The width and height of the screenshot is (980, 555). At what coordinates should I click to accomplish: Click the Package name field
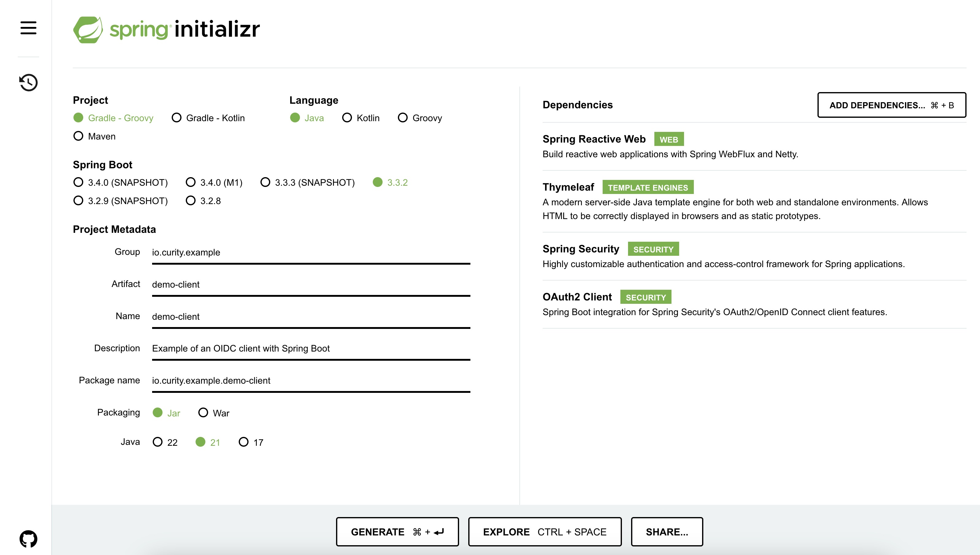pos(311,380)
